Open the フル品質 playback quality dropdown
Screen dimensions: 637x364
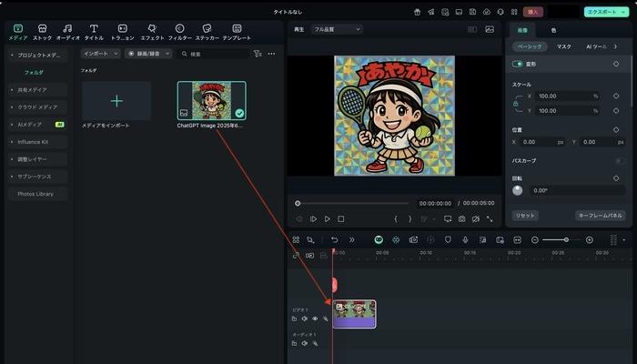pyautogui.click(x=337, y=29)
